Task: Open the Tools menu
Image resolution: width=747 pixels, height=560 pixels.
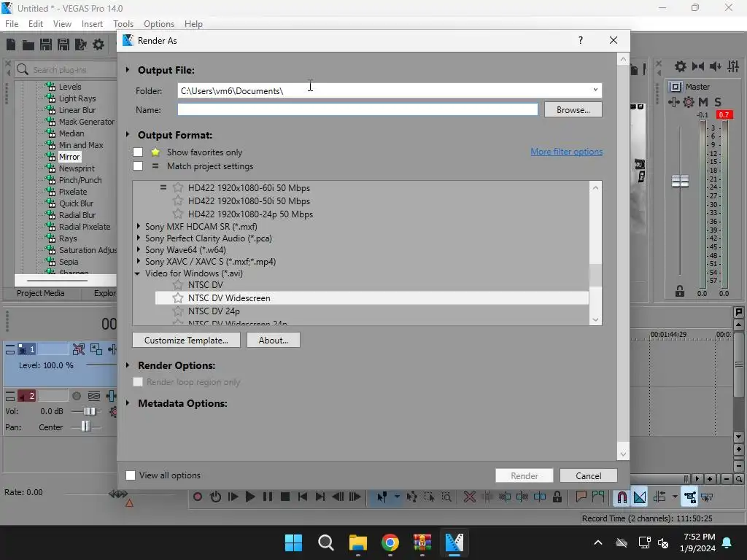Action: click(123, 24)
